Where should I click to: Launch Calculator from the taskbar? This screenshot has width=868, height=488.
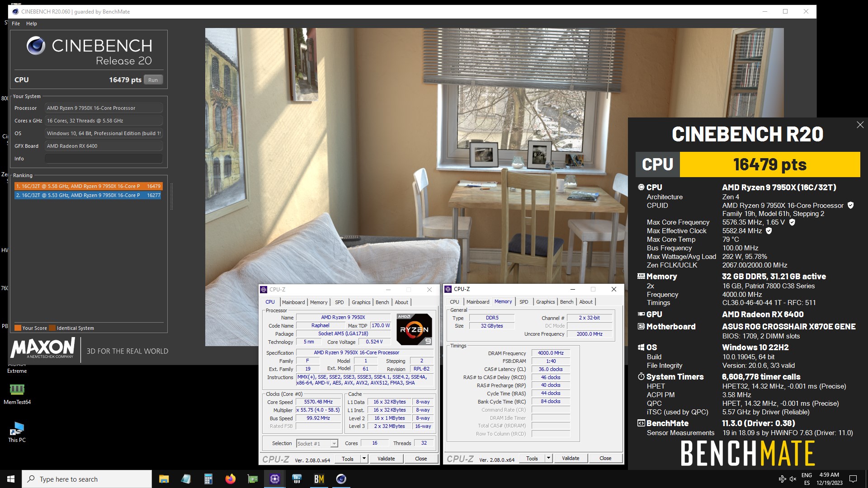(x=208, y=479)
